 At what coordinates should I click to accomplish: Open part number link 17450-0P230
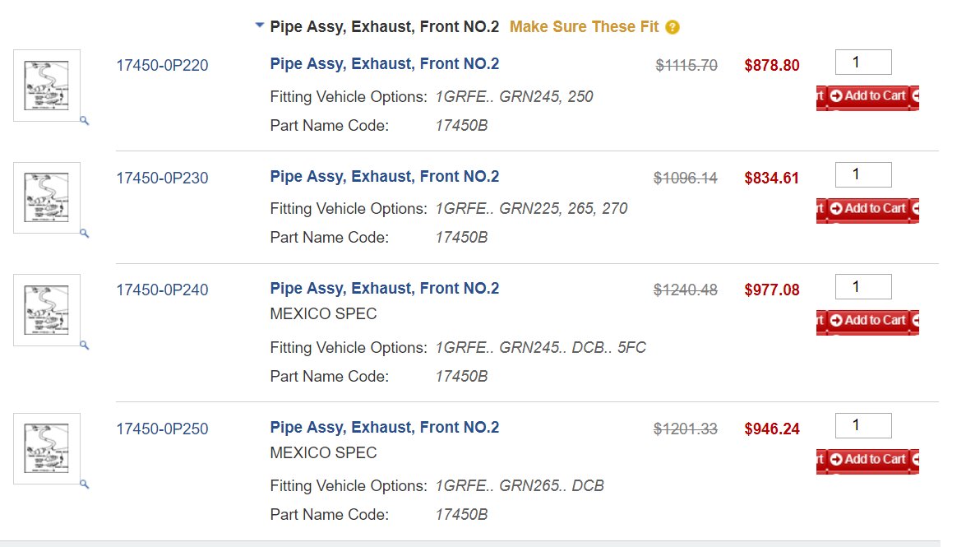coord(162,178)
